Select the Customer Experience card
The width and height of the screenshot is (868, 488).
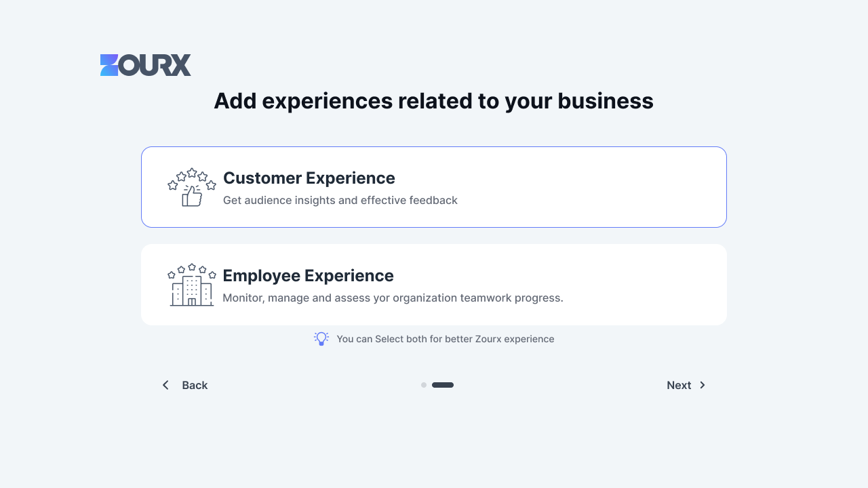(434, 187)
